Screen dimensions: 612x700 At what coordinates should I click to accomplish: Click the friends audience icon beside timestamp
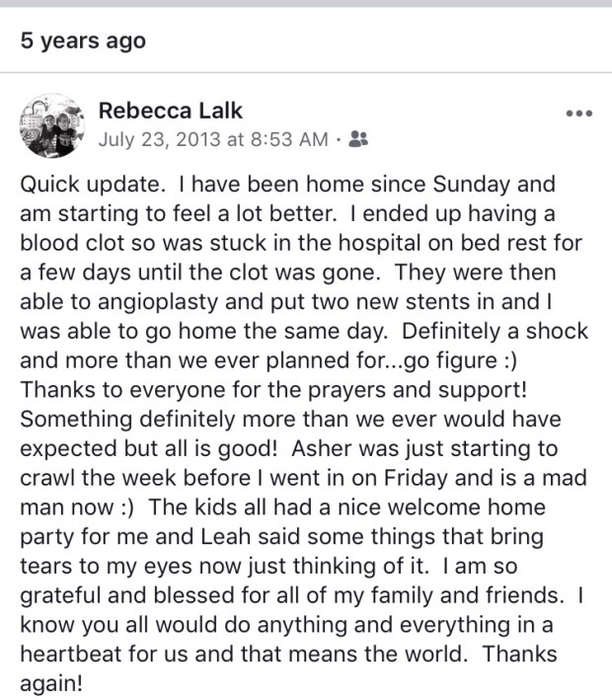[358, 140]
